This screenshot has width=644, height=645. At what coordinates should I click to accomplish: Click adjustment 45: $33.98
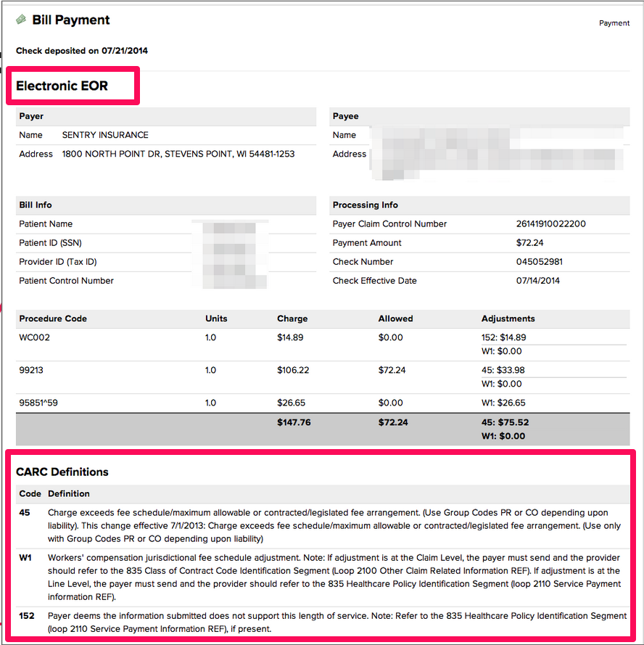pos(503,370)
